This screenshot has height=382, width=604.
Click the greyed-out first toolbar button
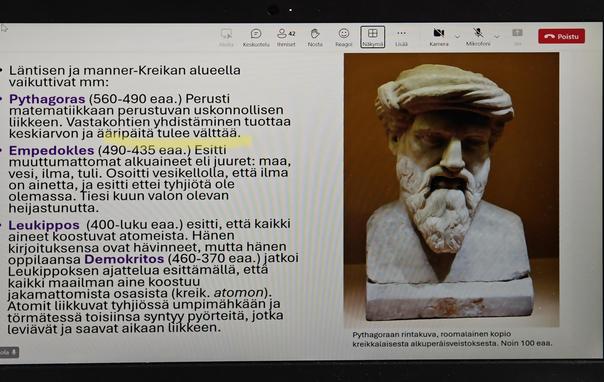point(226,38)
